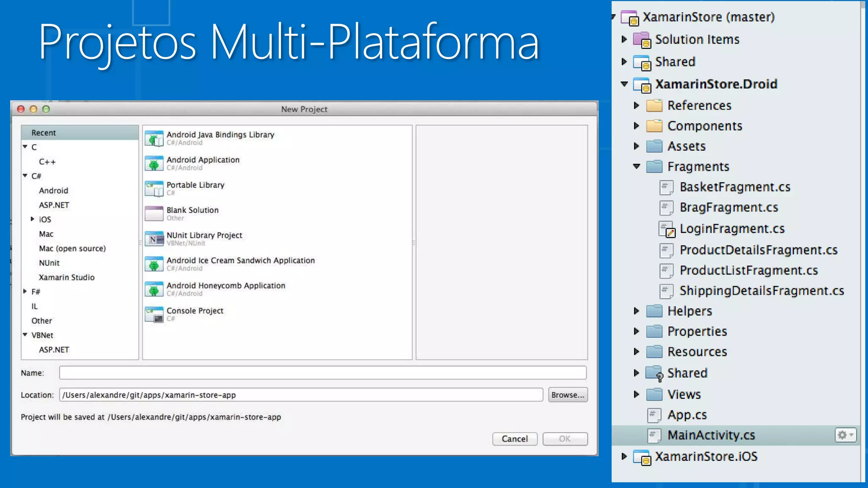Select the NUnit category under C#

tap(49, 263)
